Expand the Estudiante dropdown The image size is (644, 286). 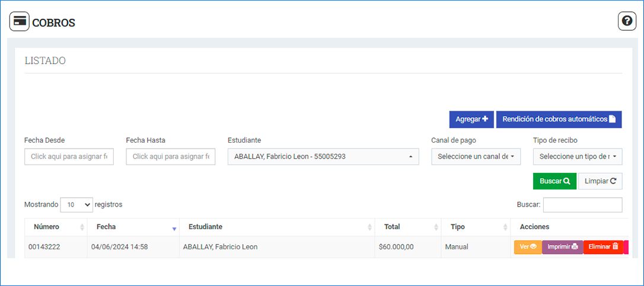[323, 157]
